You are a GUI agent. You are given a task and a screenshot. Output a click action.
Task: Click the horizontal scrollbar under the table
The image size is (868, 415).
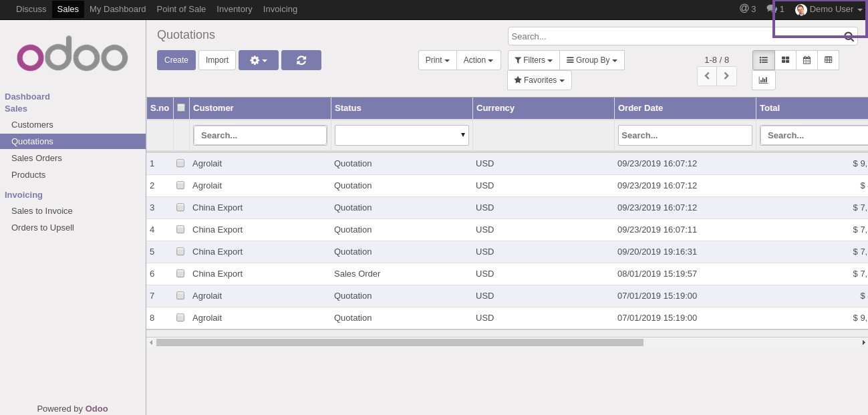tap(400, 342)
